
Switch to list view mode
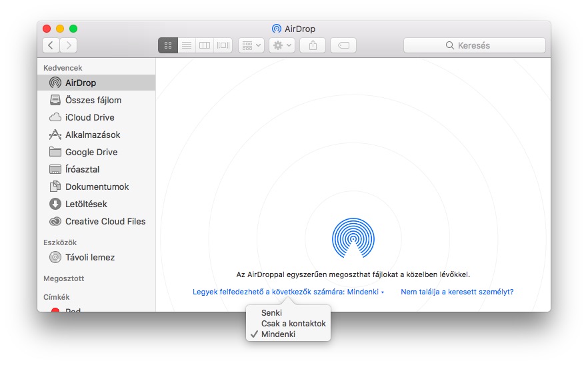coord(187,45)
